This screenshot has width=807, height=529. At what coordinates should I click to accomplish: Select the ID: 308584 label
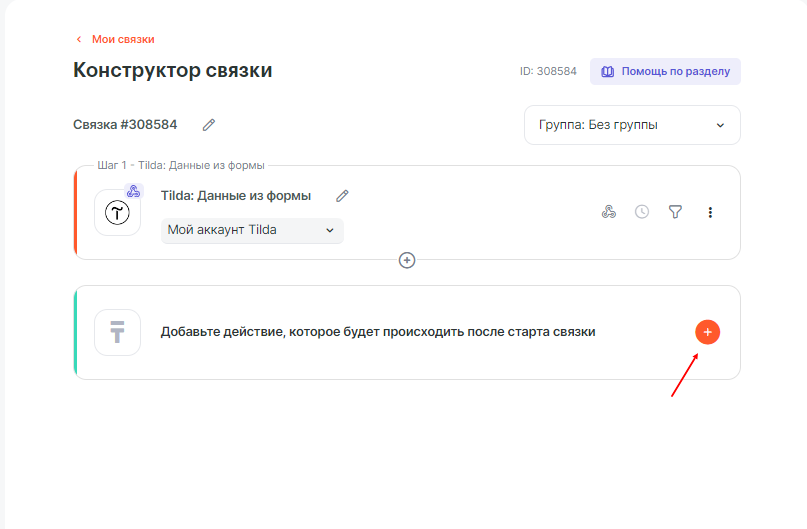pos(548,72)
